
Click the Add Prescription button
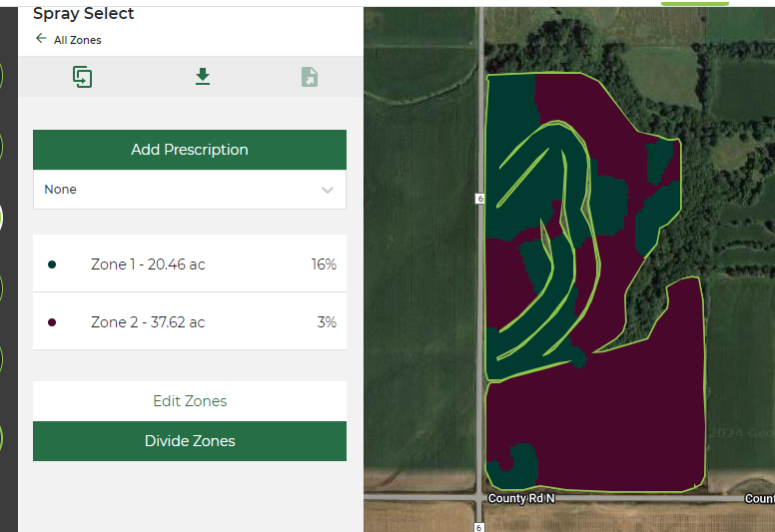(190, 150)
